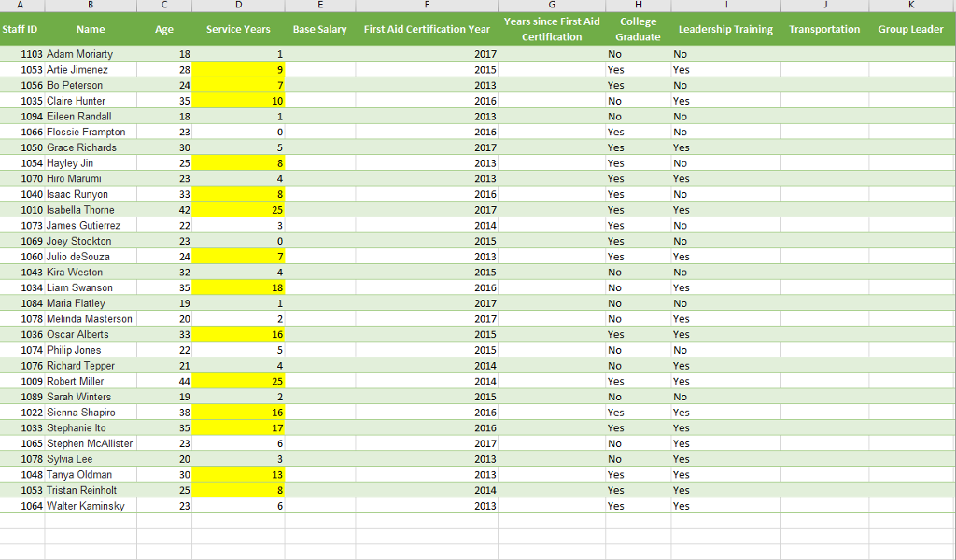Image resolution: width=956 pixels, height=560 pixels.
Task: Click Staff ID cell 1064
Action: point(22,506)
